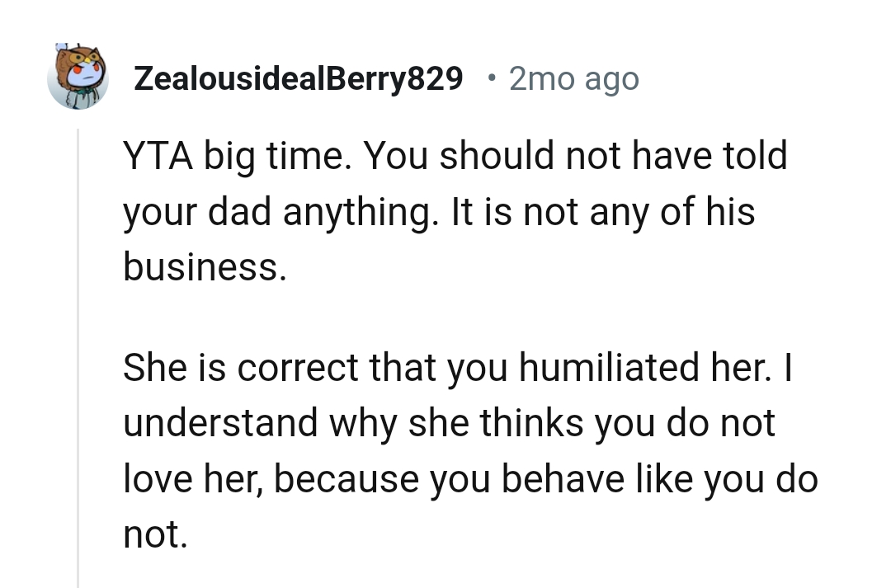Click the 2mo ago timestamp
Screen dimensions: 891x588
[x=573, y=77]
